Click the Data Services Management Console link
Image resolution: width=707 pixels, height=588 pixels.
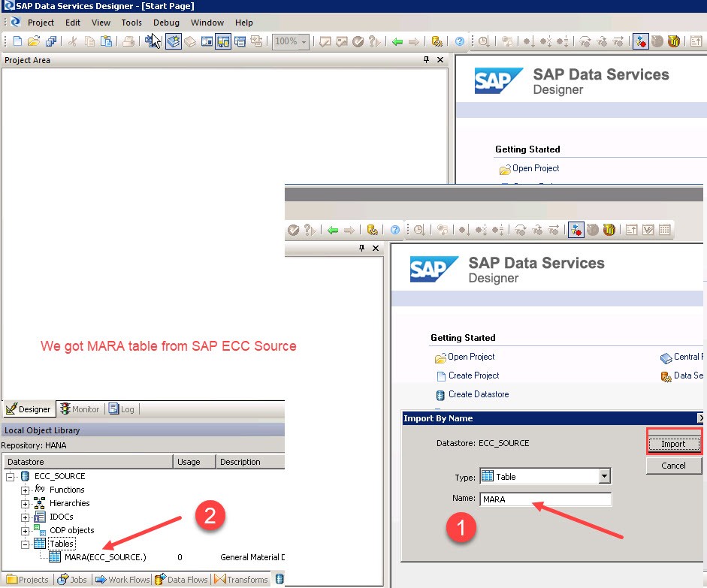687,375
